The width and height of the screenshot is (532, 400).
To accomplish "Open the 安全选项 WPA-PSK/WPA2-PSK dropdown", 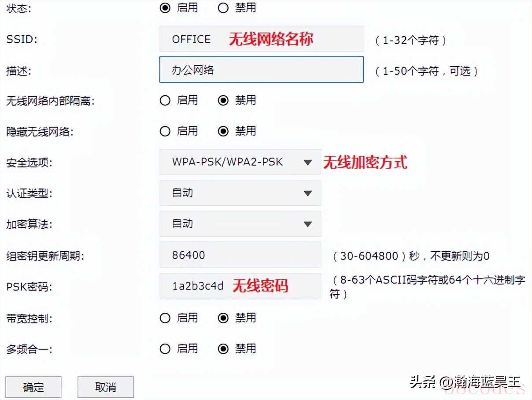I will [240, 162].
